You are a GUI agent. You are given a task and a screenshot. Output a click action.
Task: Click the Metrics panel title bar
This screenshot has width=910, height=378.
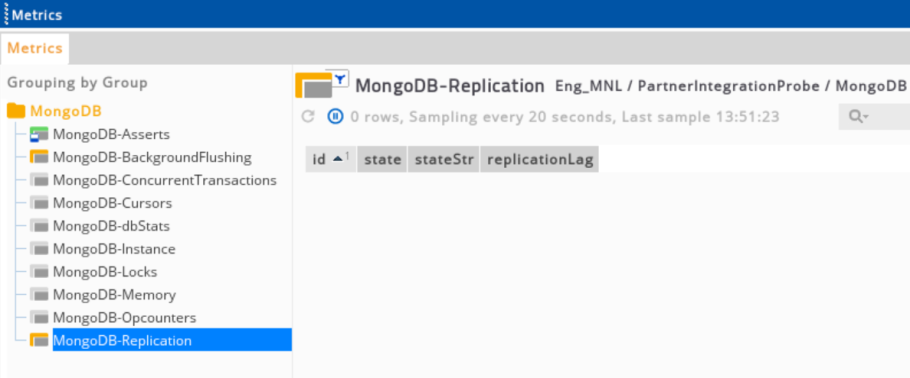(x=455, y=14)
